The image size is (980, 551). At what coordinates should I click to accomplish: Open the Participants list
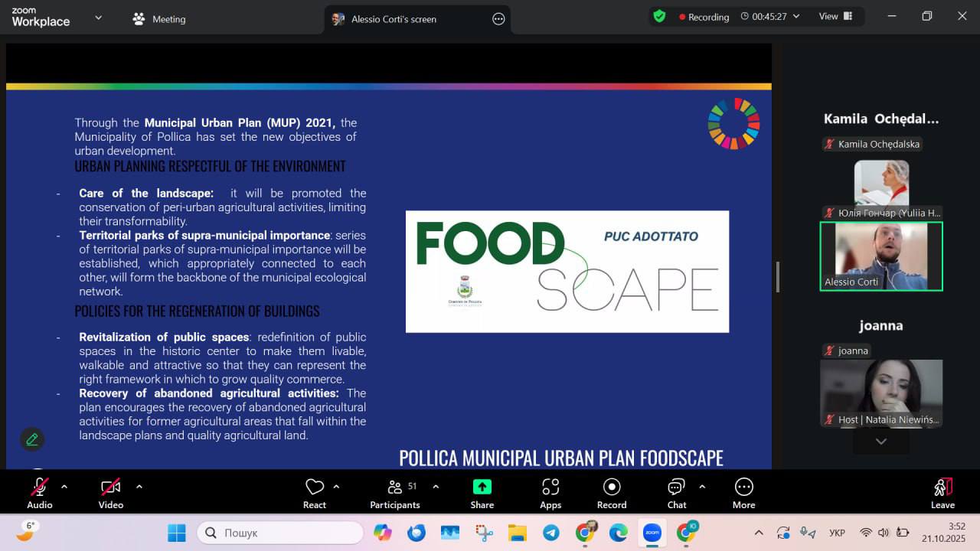tap(395, 494)
